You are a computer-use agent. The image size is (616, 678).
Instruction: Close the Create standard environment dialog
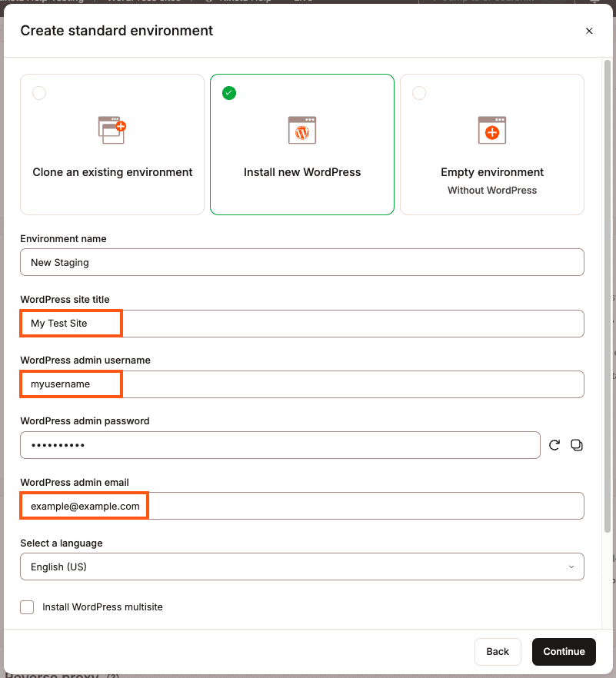[589, 31]
